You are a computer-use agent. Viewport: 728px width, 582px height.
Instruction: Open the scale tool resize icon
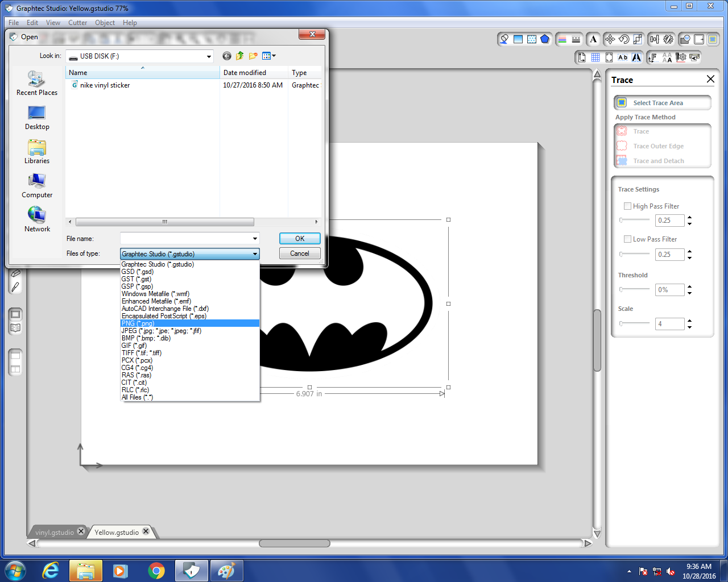[x=638, y=39]
